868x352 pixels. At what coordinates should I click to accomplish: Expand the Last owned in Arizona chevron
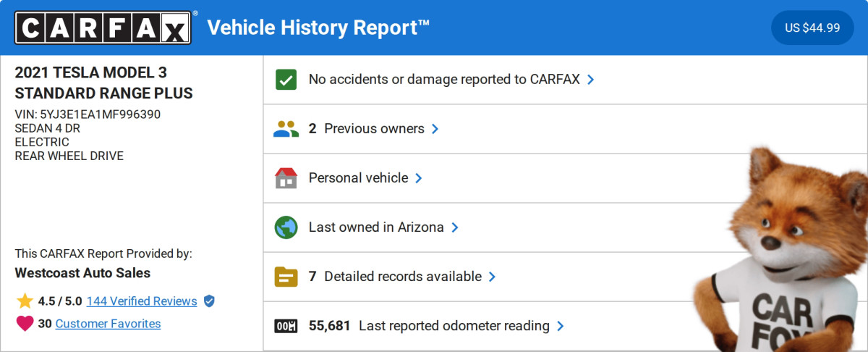point(455,227)
